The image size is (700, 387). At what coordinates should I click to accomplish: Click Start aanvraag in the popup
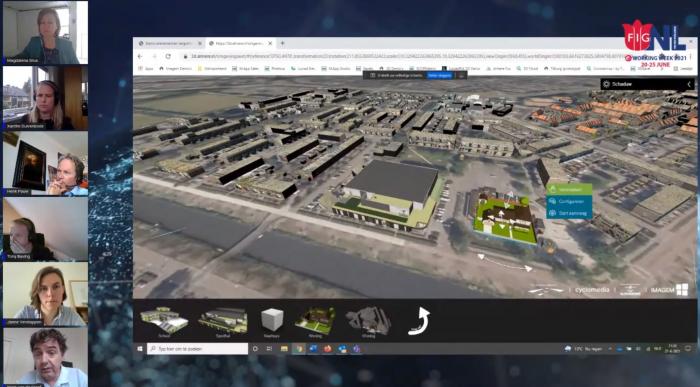569,213
